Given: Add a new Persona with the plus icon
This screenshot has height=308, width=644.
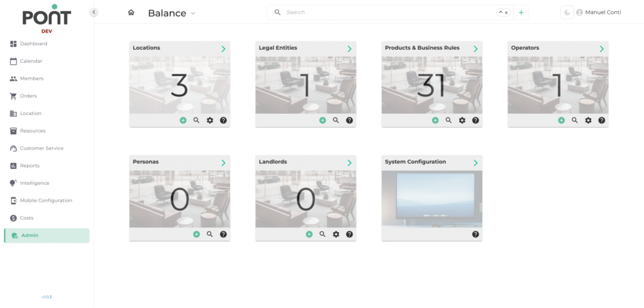Looking at the screenshot, I should (x=196, y=234).
